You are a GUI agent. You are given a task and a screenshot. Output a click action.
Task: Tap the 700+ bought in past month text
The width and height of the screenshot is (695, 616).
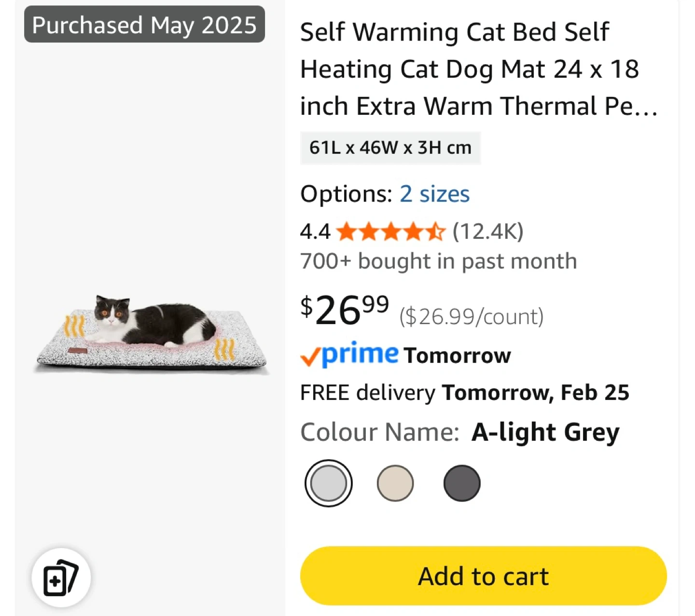438,261
